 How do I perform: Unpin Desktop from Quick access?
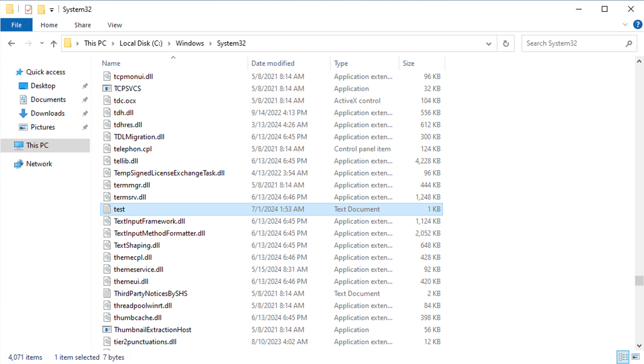(85, 86)
